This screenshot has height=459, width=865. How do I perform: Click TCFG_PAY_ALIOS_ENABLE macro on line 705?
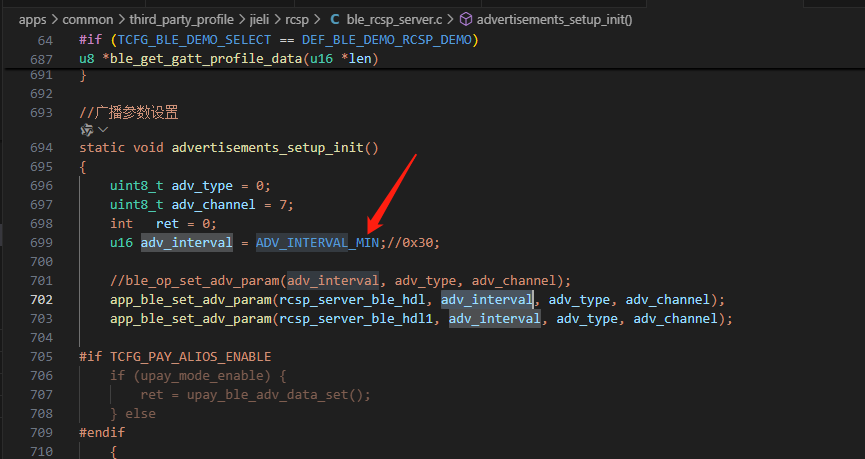[190, 356]
